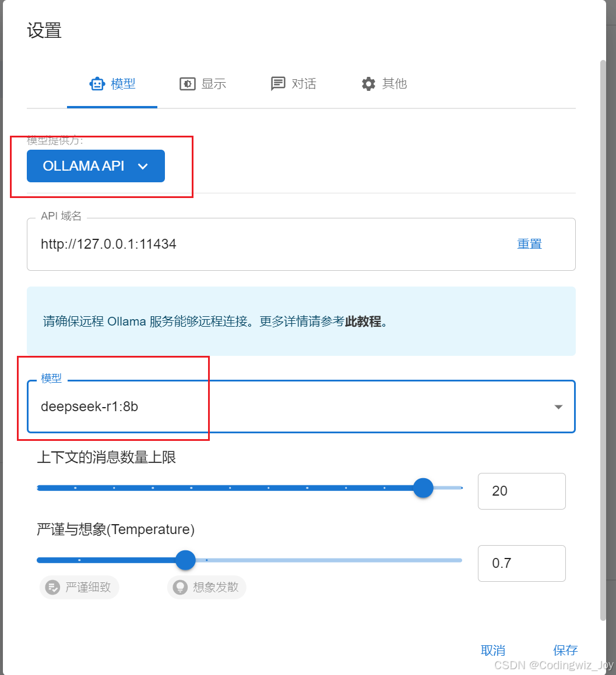Switch to the 显示 tab

tap(202, 83)
